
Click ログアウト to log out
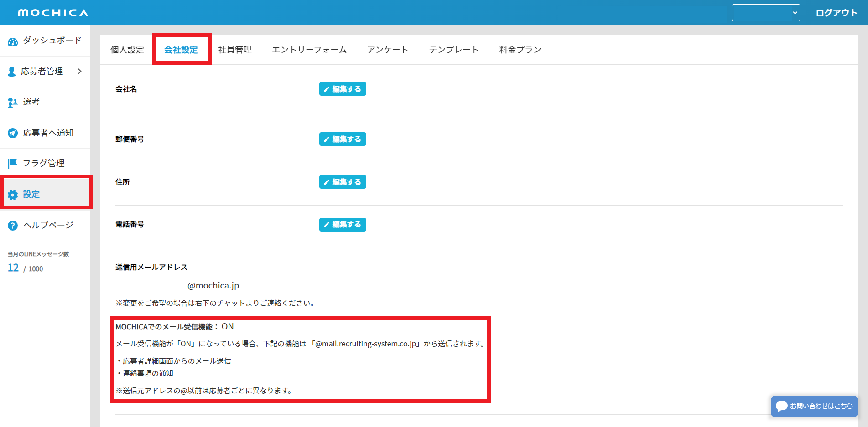pyautogui.click(x=837, y=13)
